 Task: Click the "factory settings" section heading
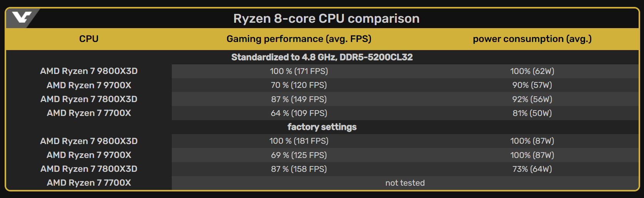[x=322, y=127]
